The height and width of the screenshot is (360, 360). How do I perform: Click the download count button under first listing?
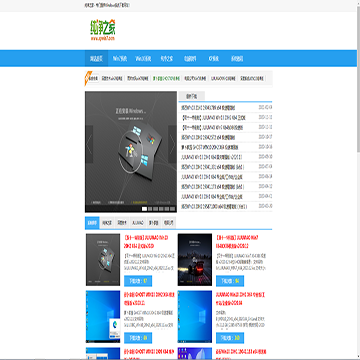138,281
